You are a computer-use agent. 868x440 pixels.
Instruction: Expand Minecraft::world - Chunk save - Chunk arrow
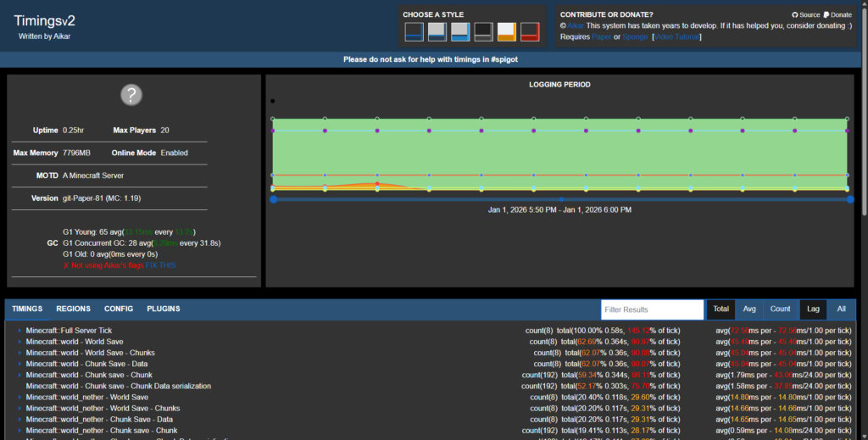click(20, 376)
